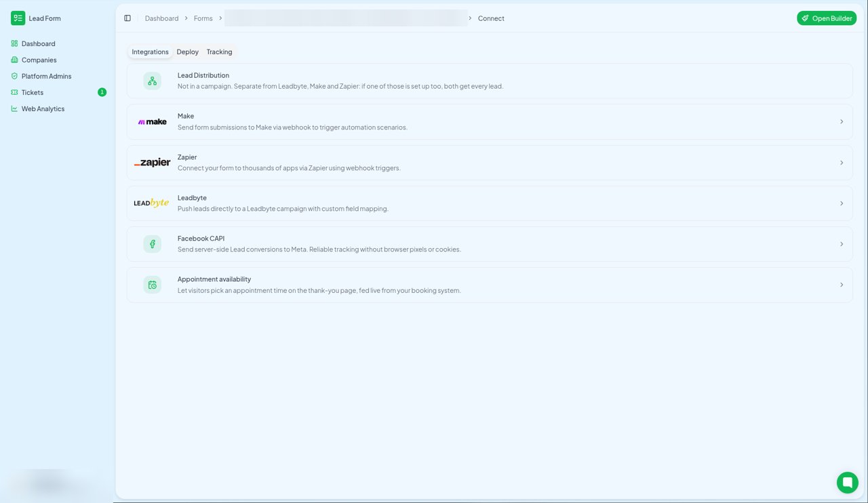Expand the Facebook CAPI chevron
This screenshot has width=868, height=503.
[x=842, y=244]
